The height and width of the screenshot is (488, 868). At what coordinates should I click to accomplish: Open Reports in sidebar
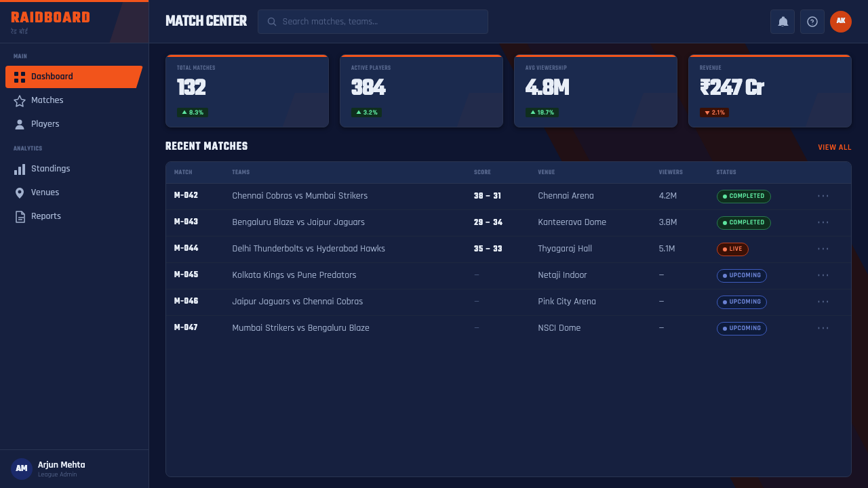pyautogui.click(x=74, y=216)
